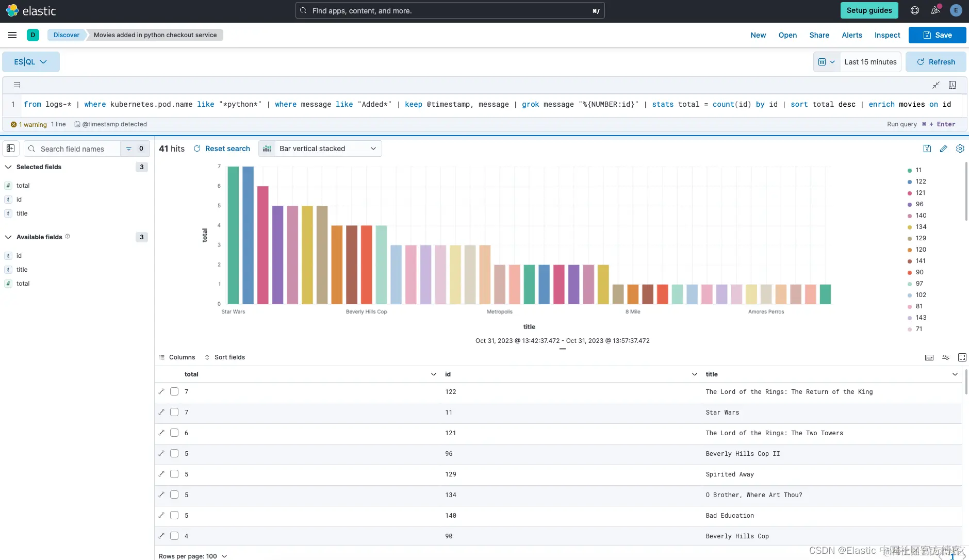Open the Share menu in the top bar
This screenshot has height=560, width=969.
pyautogui.click(x=819, y=35)
